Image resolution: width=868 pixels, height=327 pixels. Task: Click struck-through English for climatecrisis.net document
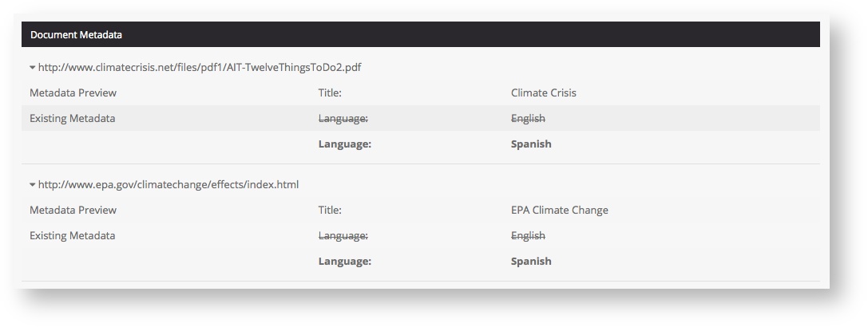point(528,119)
